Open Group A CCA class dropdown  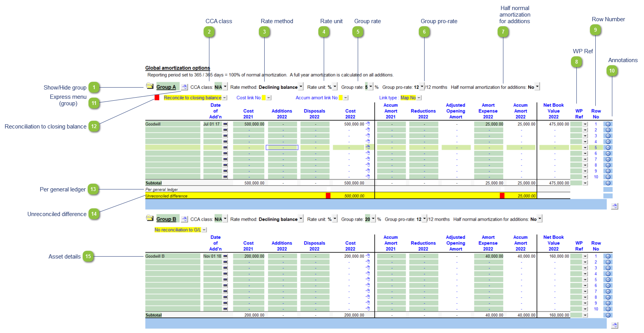point(225,87)
